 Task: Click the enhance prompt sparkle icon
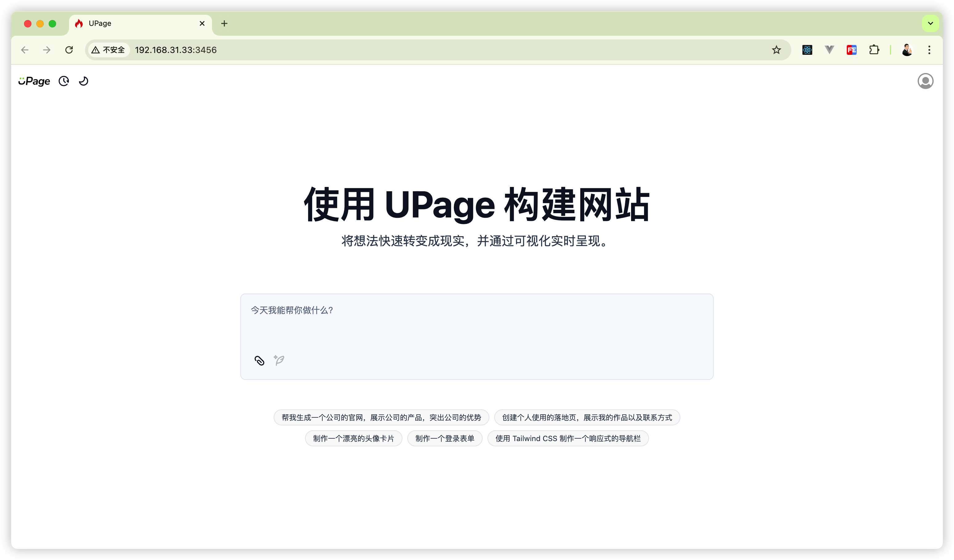(x=279, y=360)
